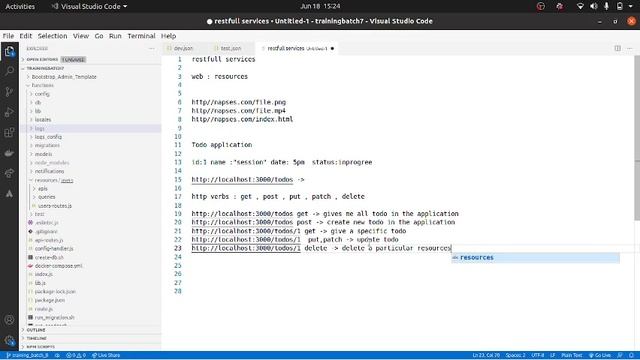Open the Wi-Fi network indicator in the top bar
This screenshot has height=360, width=640.
coord(580,6)
